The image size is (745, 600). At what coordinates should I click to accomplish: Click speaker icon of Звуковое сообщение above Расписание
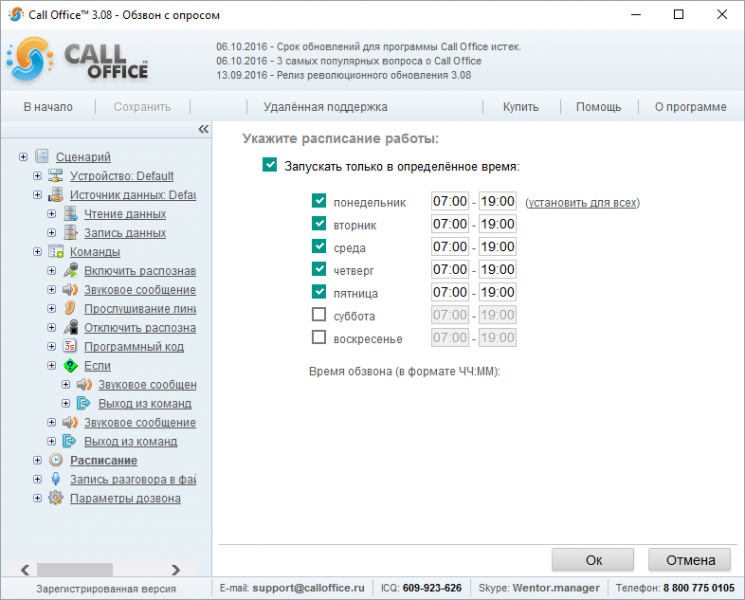pyautogui.click(x=70, y=422)
